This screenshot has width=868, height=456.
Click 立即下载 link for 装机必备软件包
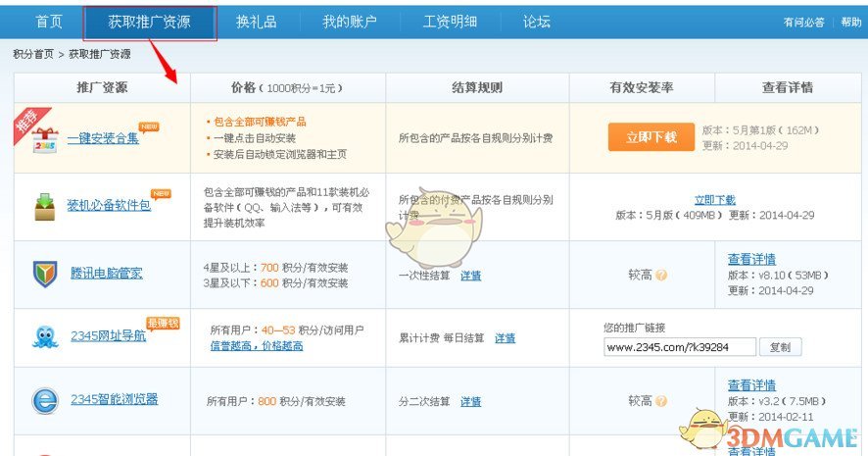point(715,200)
